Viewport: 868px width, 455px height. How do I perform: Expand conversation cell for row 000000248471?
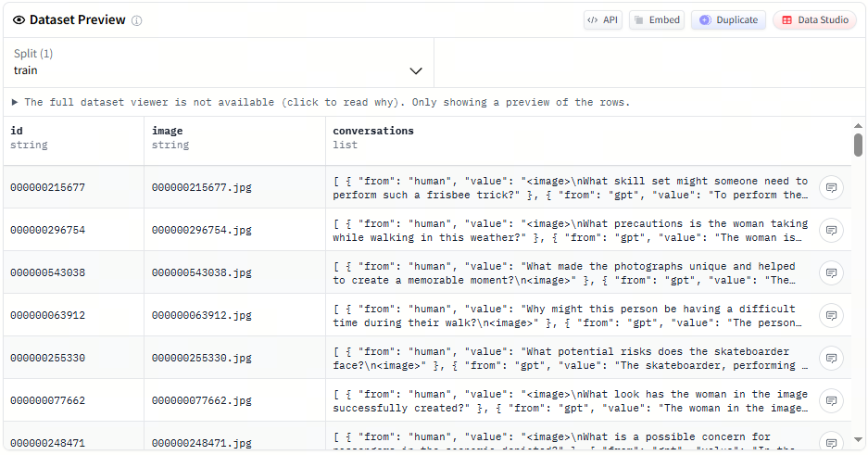[x=832, y=442]
